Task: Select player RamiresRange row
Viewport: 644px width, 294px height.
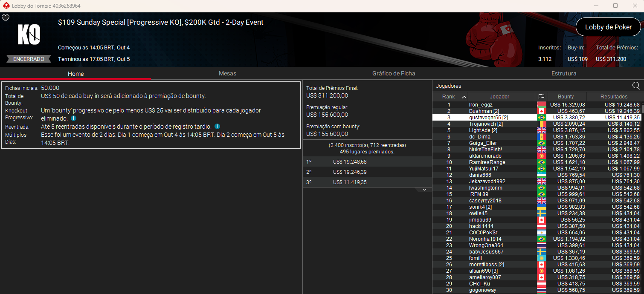Action: (x=537, y=162)
